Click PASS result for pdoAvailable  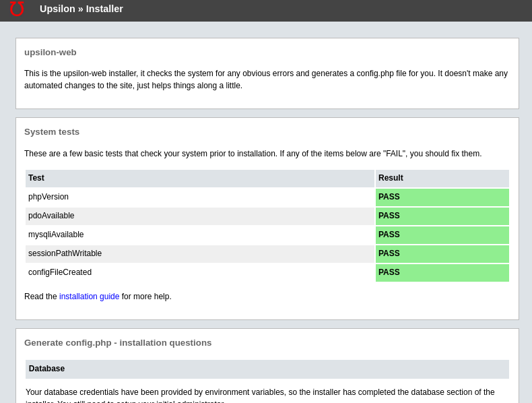coord(442,216)
